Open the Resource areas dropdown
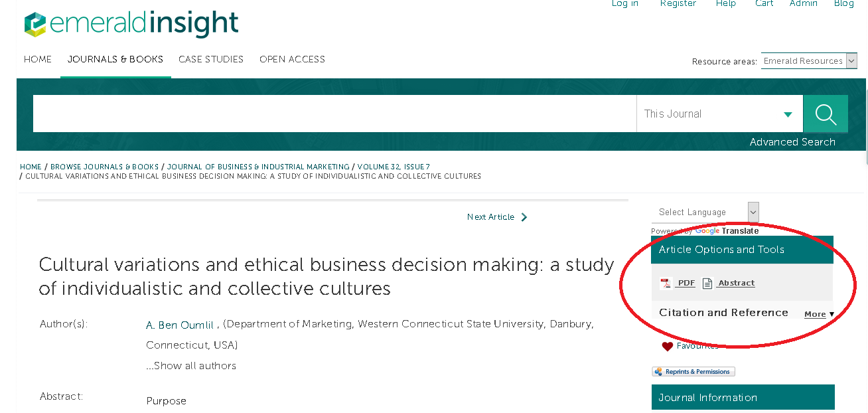This screenshot has width=868, height=413. tap(809, 61)
